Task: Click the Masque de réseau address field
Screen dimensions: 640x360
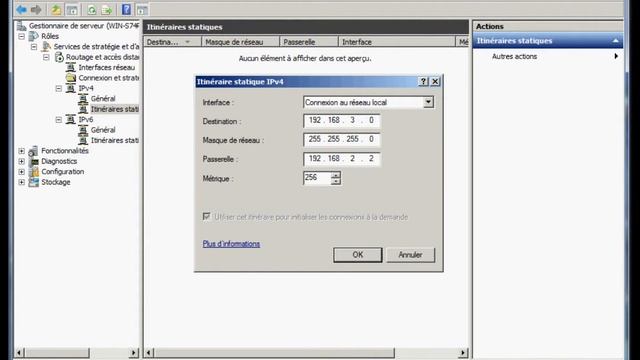Action: click(342, 140)
